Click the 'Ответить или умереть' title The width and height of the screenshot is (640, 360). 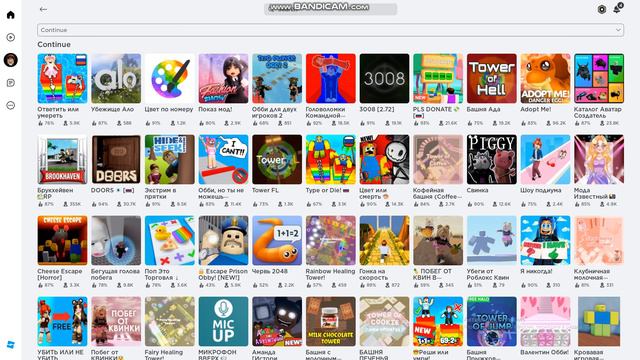(58, 112)
